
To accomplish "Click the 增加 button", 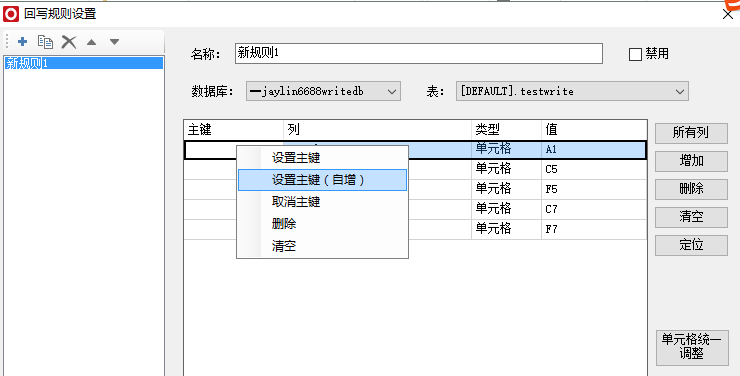I will point(691,161).
